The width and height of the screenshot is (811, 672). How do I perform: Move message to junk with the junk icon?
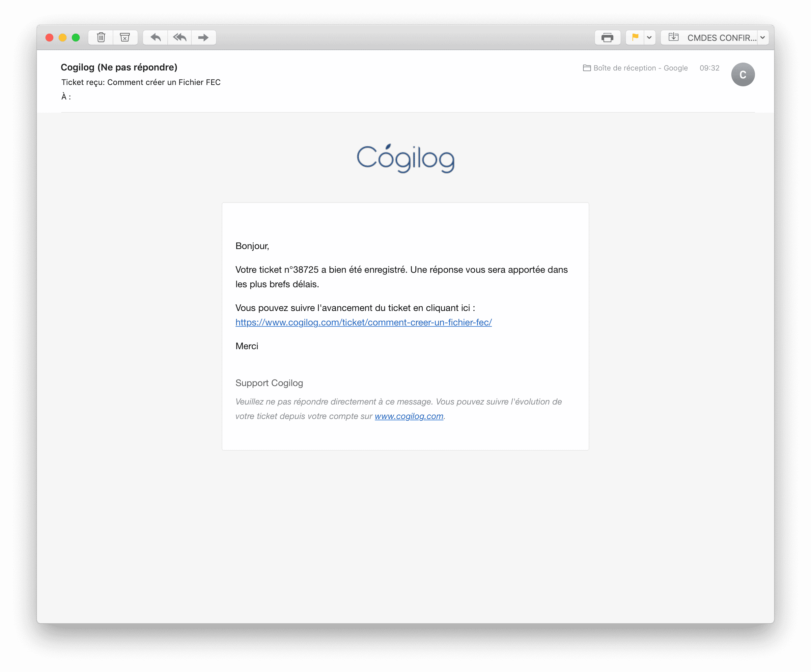pyautogui.click(x=125, y=38)
